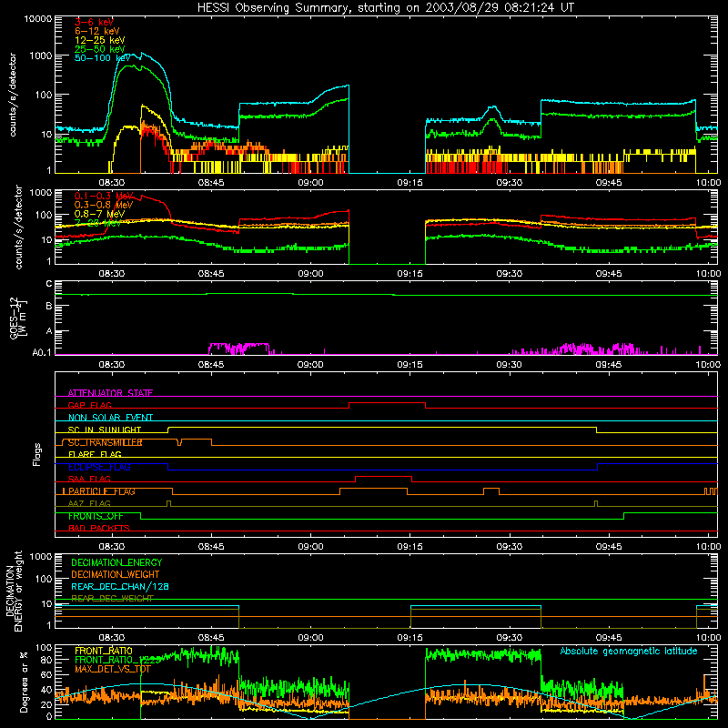Click the 09:00 time label under the MeV panel
This screenshot has width=728, height=728.
point(310,274)
